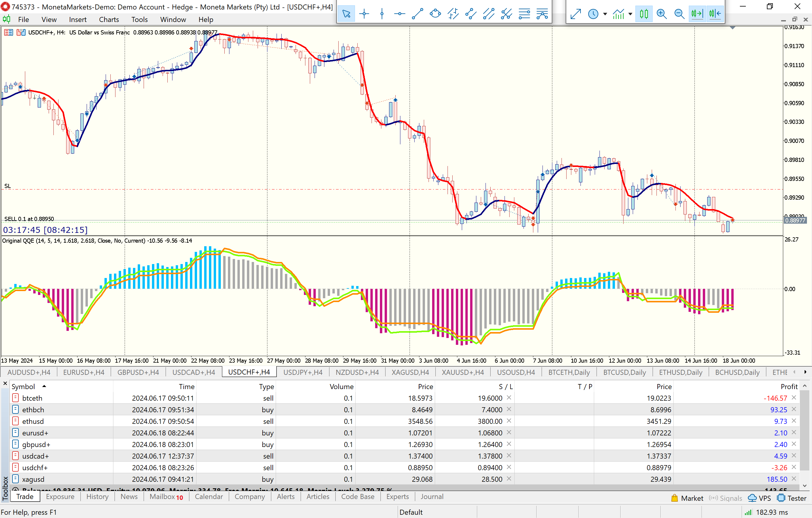Open the indicators list dropdown arrow

coord(630,14)
